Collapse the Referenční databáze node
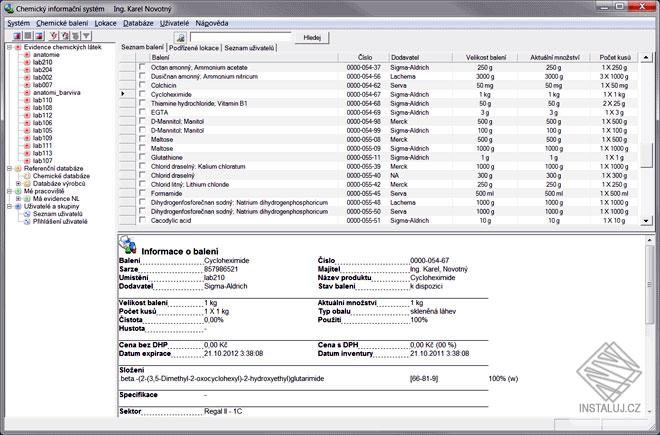 (x=8, y=169)
